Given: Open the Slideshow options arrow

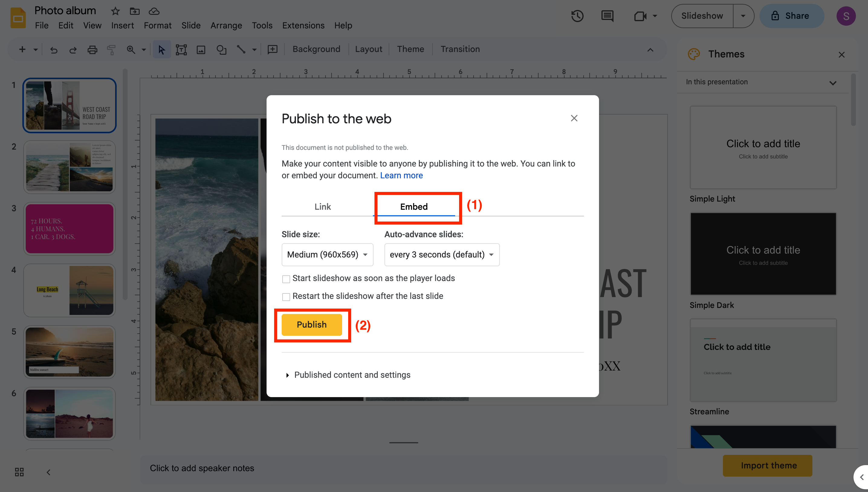Looking at the screenshot, I should (743, 16).
